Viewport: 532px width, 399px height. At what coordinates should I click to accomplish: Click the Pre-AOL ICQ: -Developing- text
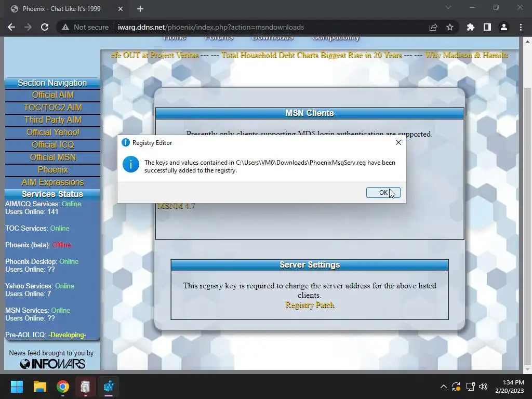46,335
